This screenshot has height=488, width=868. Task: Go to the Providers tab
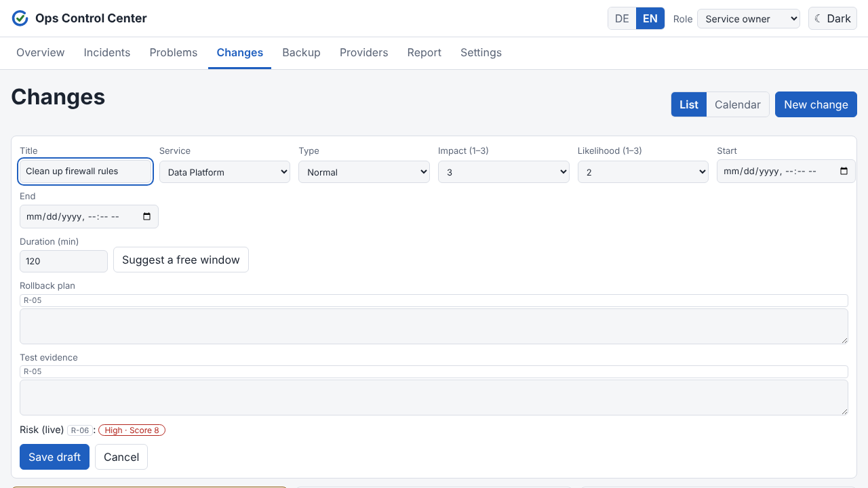pos(364,52)
